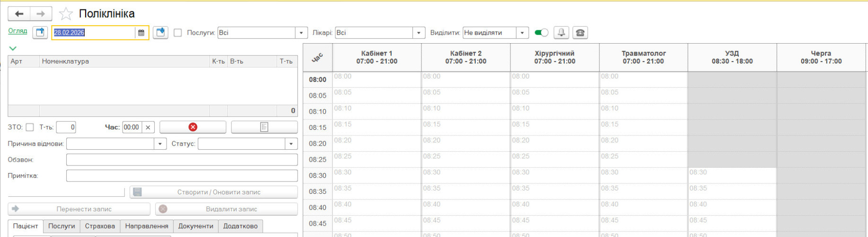Image resolution: width=868 pixels, height=237 pixels.
Task: Open the Направлення tab
Action: coord(147,226)
